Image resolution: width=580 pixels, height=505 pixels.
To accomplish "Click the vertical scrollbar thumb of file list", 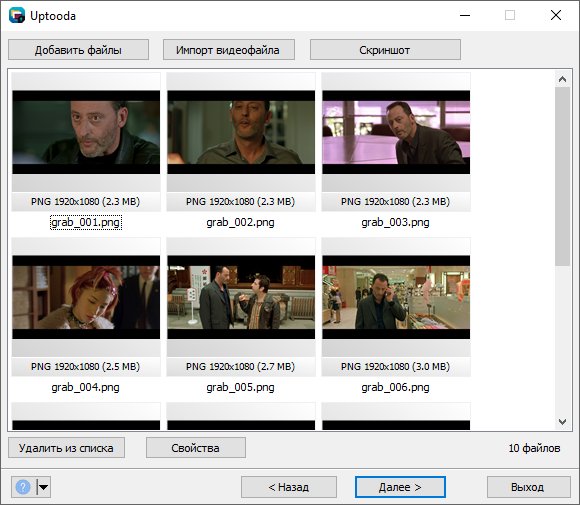I will [x=562, y=176].
